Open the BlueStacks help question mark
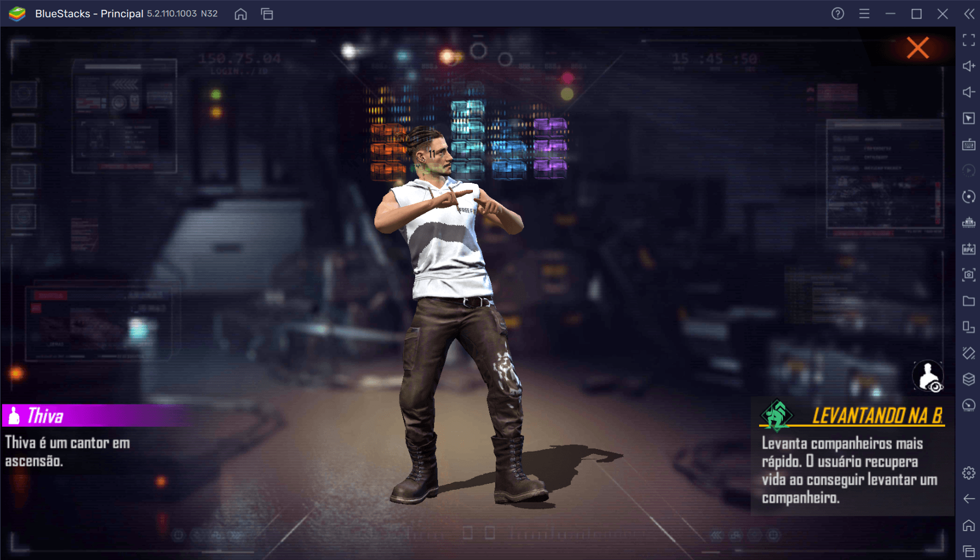Screen dimensions: 980x560 (837, 14)
